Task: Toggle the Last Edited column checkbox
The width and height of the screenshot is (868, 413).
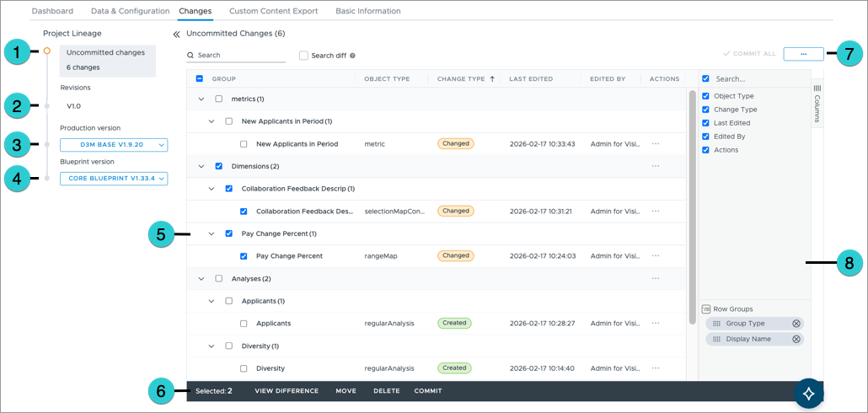Action: [705, 123]
